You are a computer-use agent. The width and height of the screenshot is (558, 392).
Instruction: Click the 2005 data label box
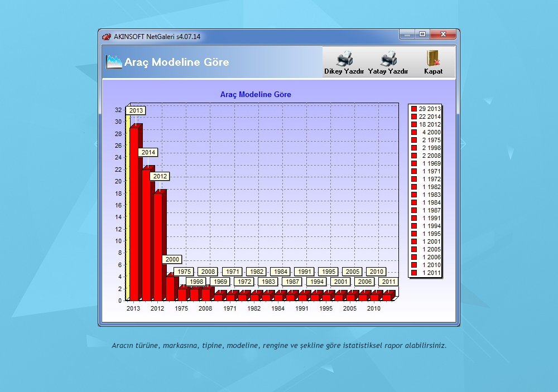coord(353,272)
